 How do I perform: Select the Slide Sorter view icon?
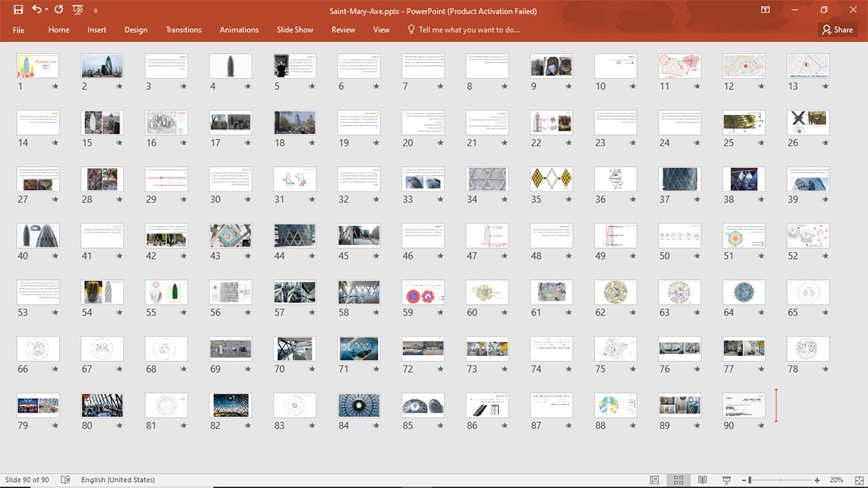[x=678, y=480]
